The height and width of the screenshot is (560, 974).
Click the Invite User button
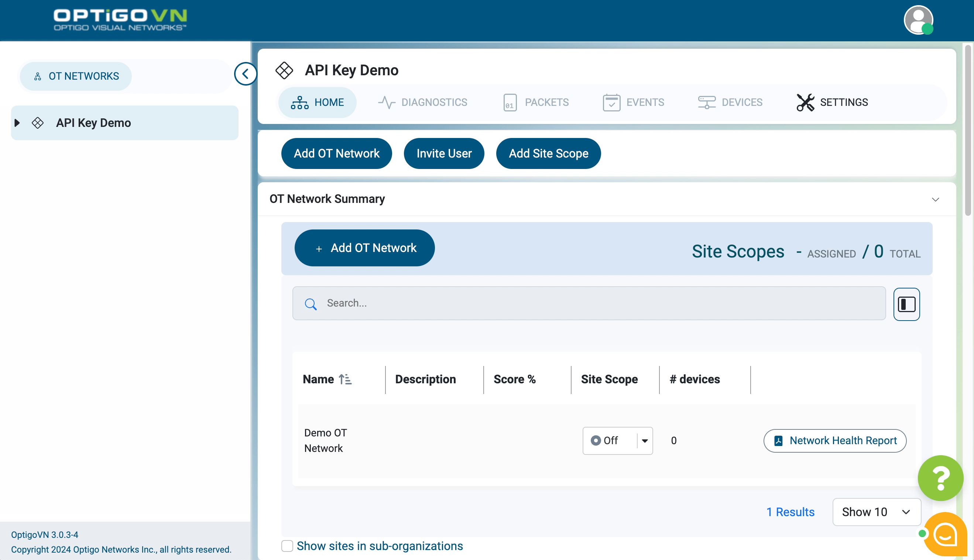pos(444,153)
